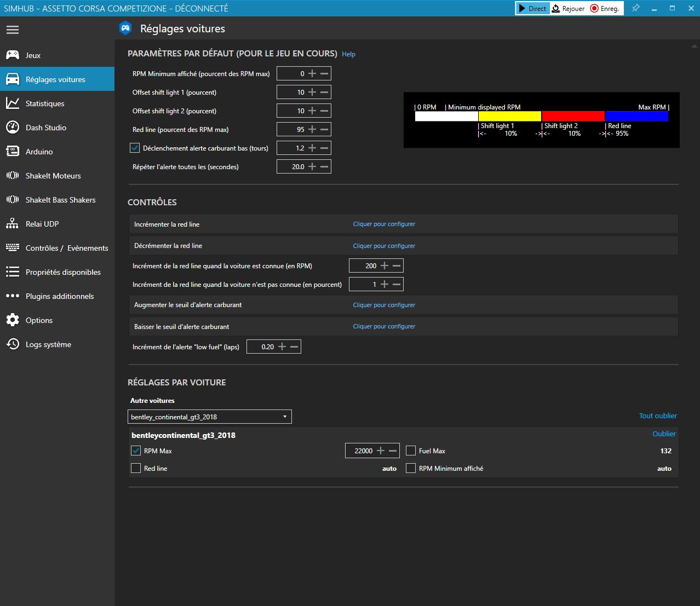This screenshot has height=606, width=700.
Task: Increase red line RPM increment for known car
Action: 385,266
